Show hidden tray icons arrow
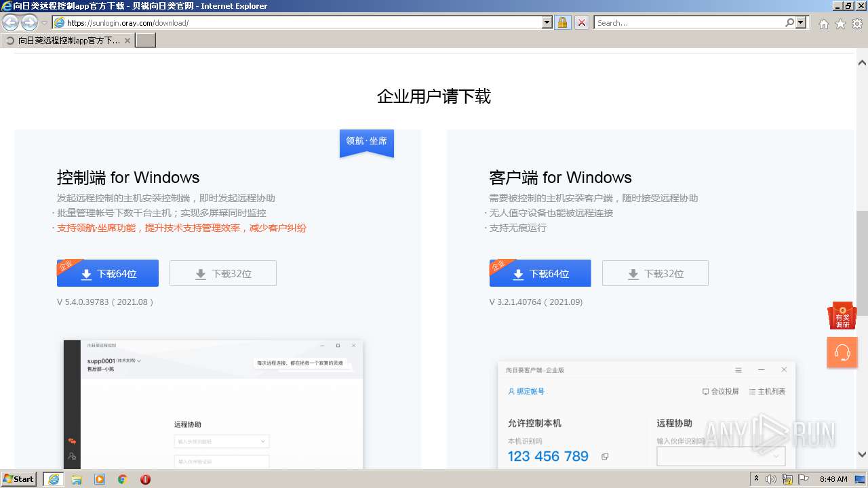868x488 pixels. [x=756, y=479]
